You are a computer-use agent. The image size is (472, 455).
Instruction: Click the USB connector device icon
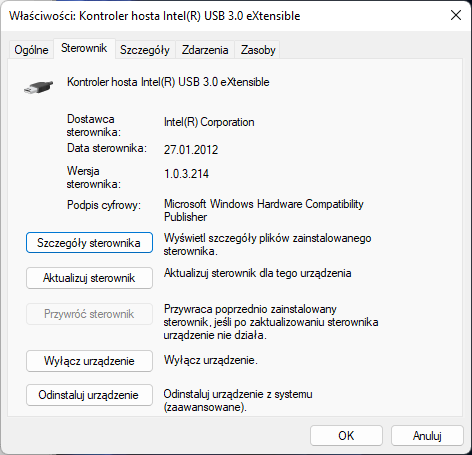pyautogui.click(x=39, y=87)
